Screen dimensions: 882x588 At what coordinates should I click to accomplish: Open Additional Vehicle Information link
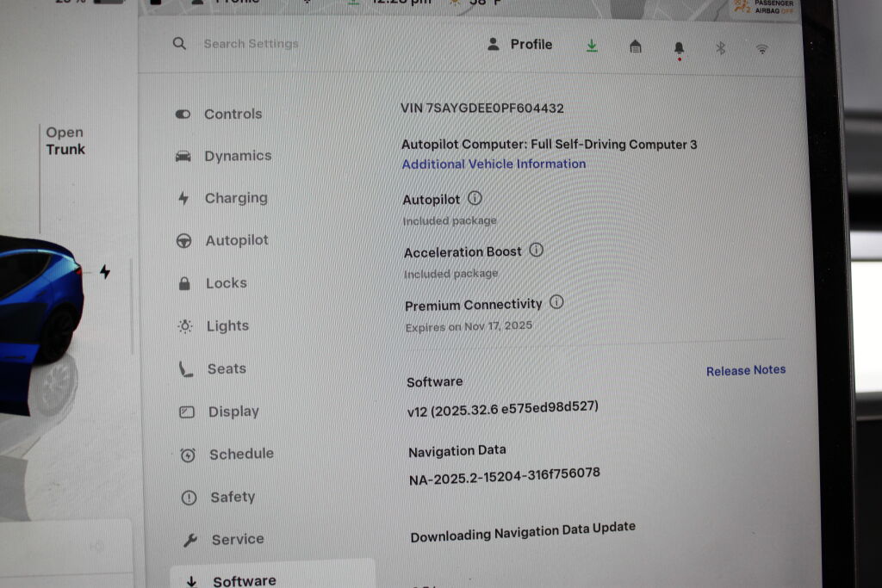point(494,164)
